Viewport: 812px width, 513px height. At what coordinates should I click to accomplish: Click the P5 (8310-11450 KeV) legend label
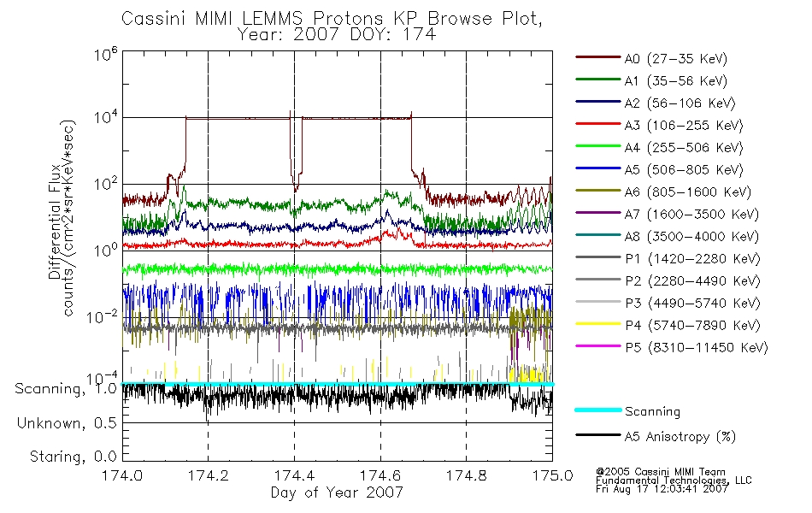coord(697,348)
